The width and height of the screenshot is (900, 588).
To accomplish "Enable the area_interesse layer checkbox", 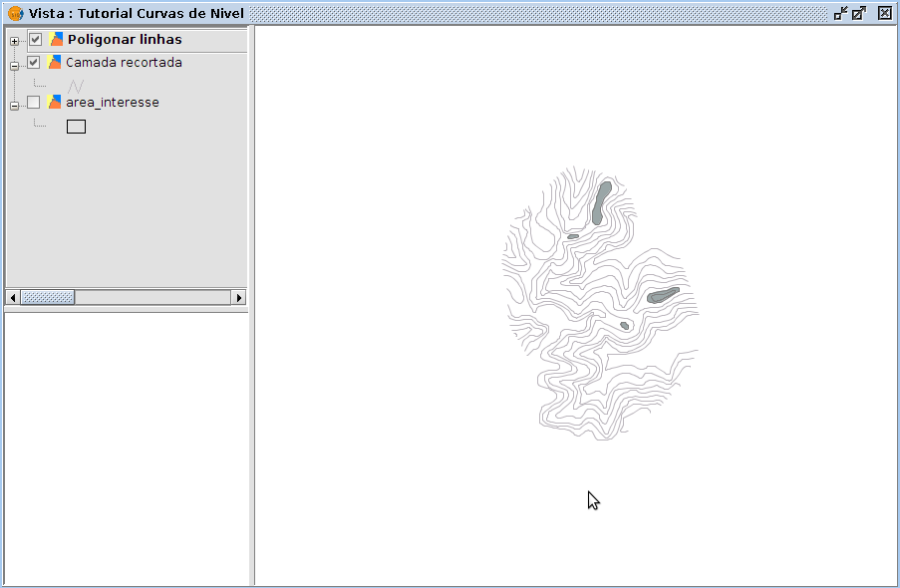I will coord(34,102).
